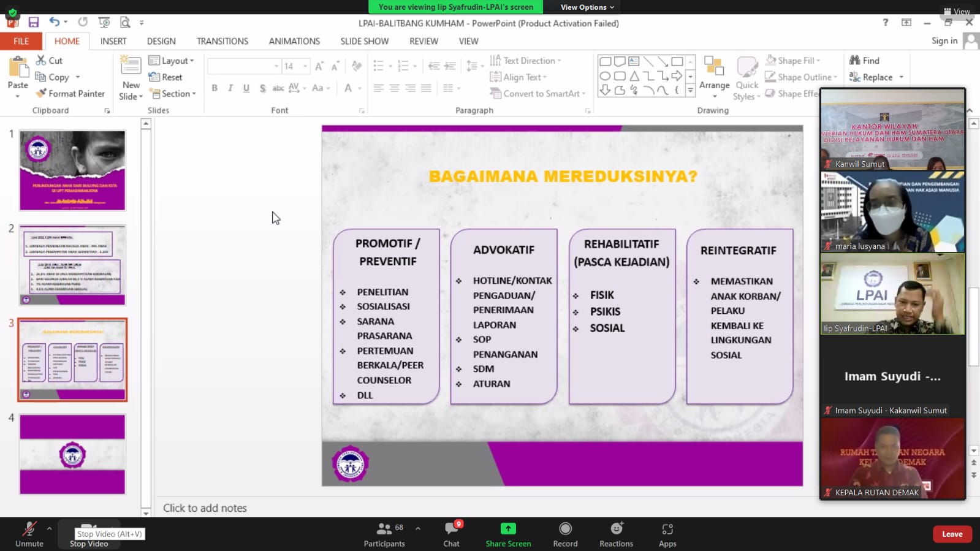Open the Zoom Apps panel
Screen dimensions: 980x551
pos(667,534)
